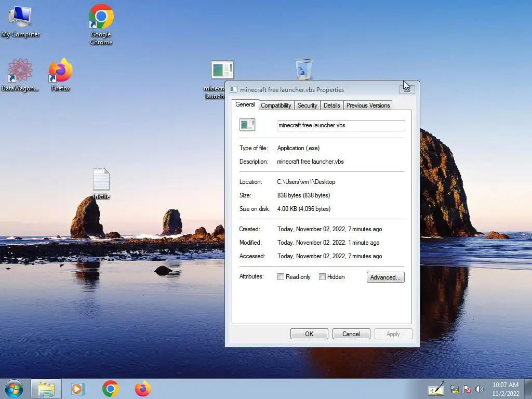The image size is (532, 399).
Task: Open the network status tray icon
Action: pyautogui.click(x=454, y=390)
